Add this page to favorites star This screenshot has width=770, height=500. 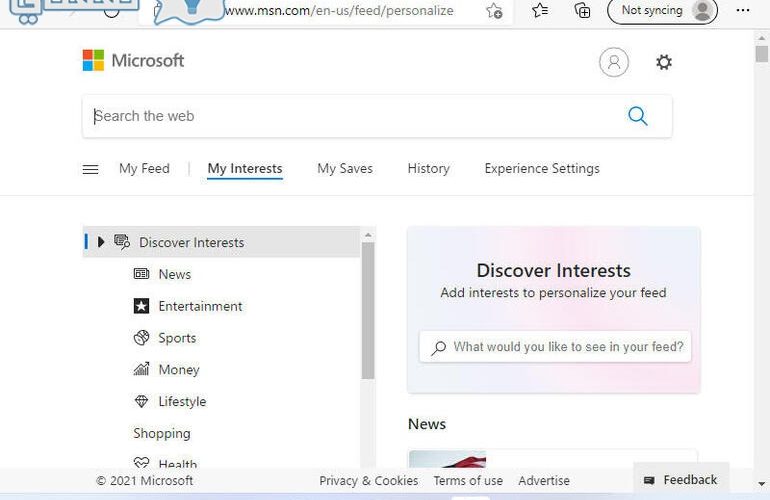click(x=494, y=11)
